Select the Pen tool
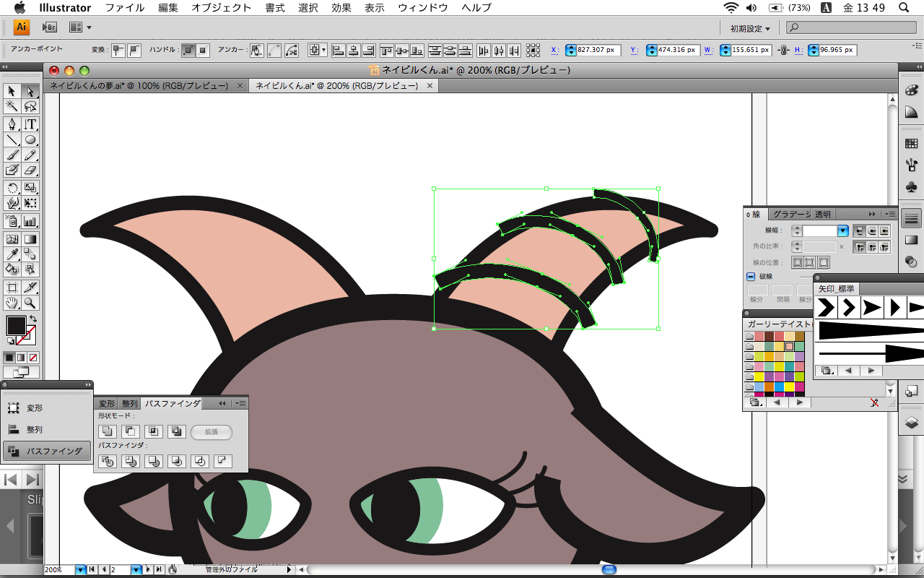 click(x=12, y=124)
